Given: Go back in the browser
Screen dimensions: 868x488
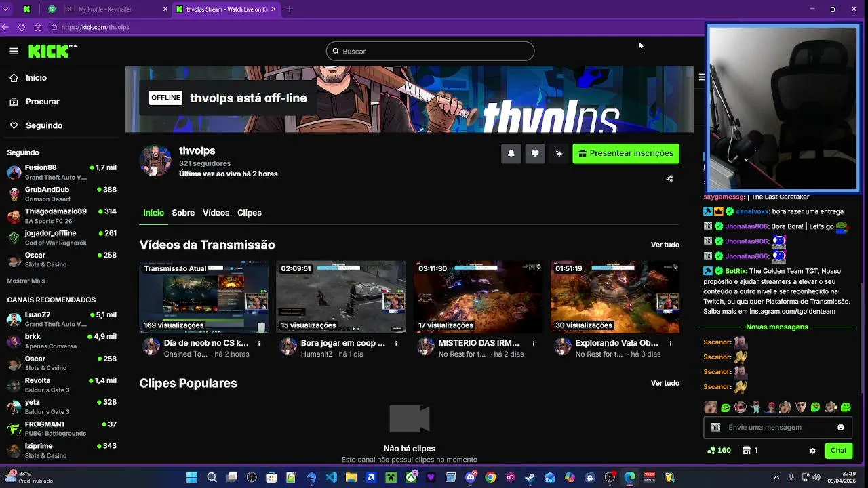Looking at the screenshot, I should point(5,27).
